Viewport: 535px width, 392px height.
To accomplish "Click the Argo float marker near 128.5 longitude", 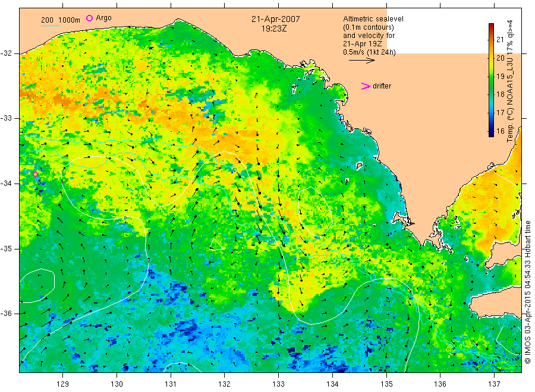I will (35, 174).
